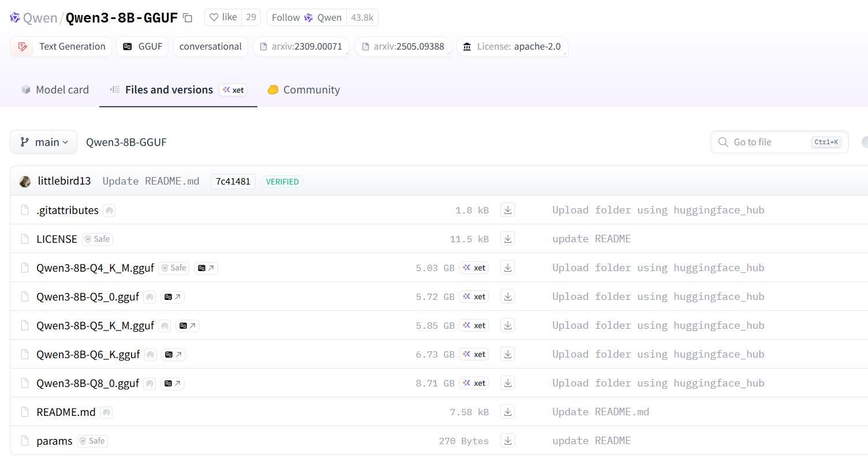Open GGUF viewer icon for Qwen3-8B-Q5_0.gguf
The height and width of the screenshot is (462, 868).
point(173,297)
